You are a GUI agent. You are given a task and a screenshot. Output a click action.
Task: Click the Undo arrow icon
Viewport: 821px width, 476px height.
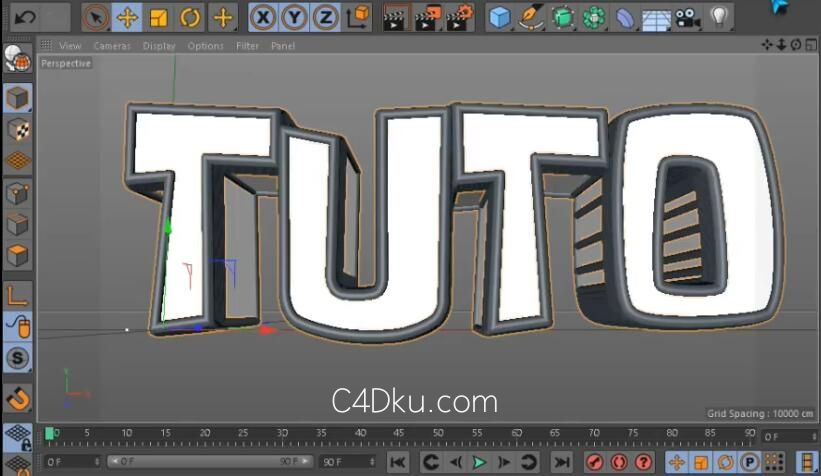click(x=24, y=17)
